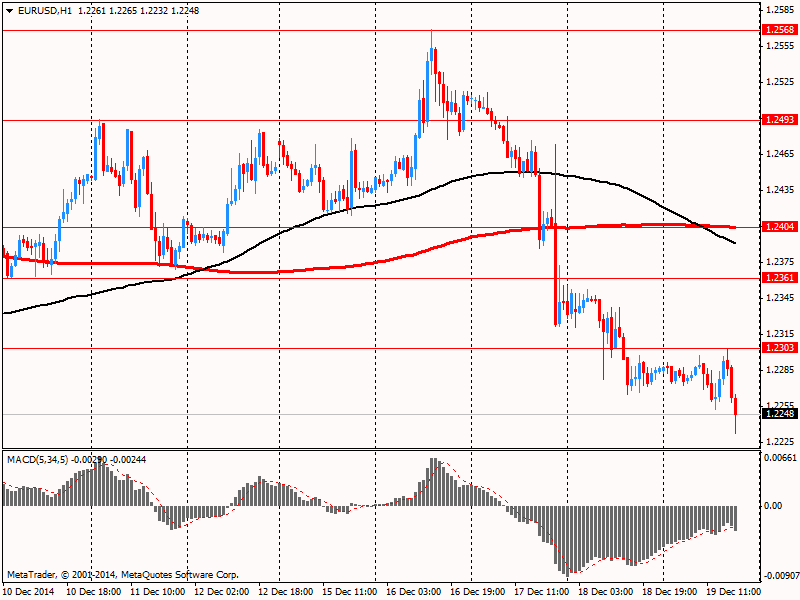Click the current price 1.2248 black label
Screen dimensions: 800x600
coord(779,413)
